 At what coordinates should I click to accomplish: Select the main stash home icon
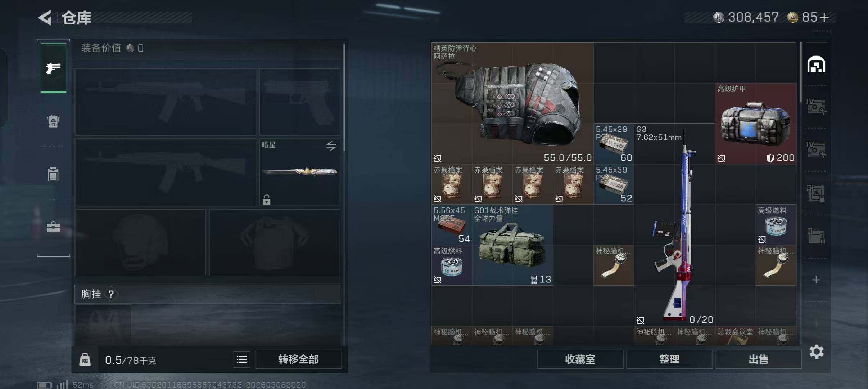pos(816,64)
